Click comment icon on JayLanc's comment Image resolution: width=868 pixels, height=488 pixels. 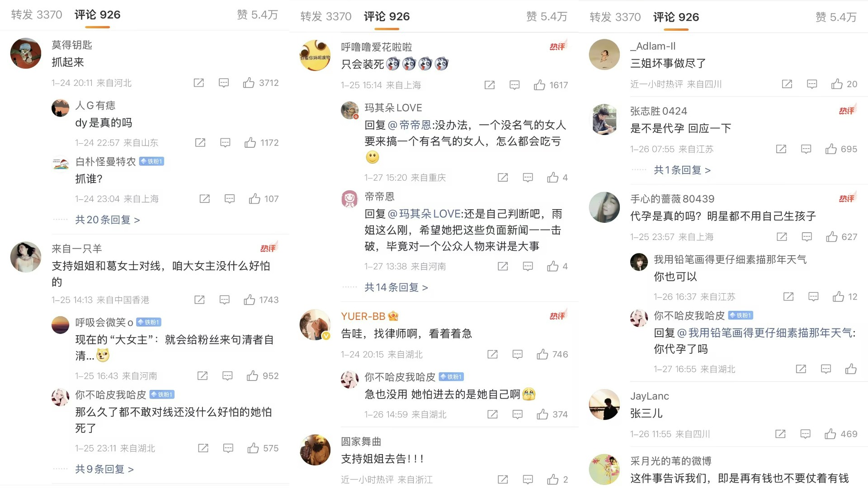pos(806,434)
